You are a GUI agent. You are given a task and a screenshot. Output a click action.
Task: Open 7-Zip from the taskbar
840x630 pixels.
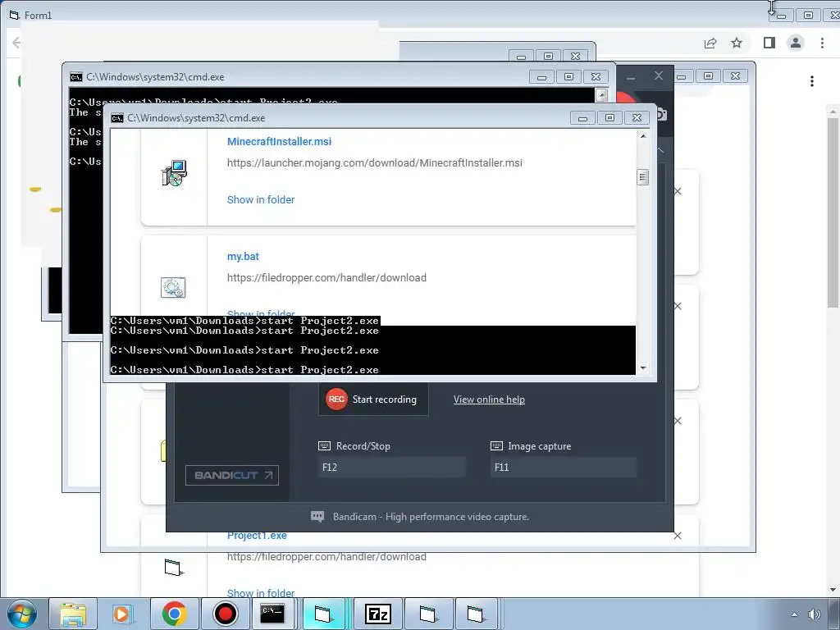[x=377, y=614]
